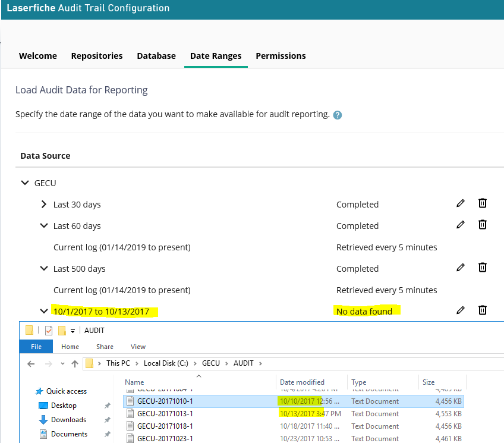
Task: Sort files by Name column
Action: [x=199, y=382]
